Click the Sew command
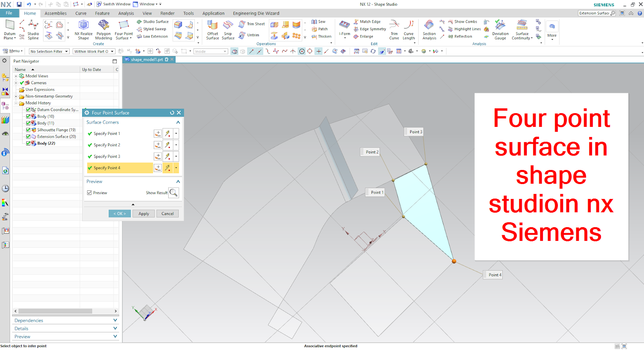Image resolution: width=644 pixels, height=350 pixels. coord(318,22)
